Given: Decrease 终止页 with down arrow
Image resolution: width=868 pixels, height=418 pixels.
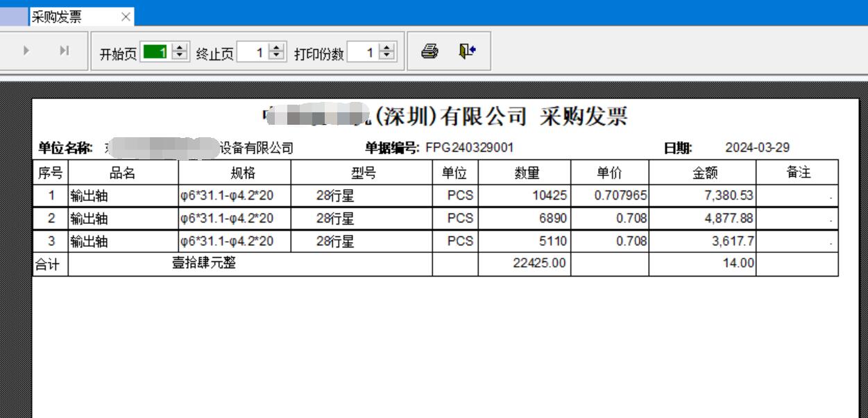Looking at the screenshot, I should (x=276, y=55).
